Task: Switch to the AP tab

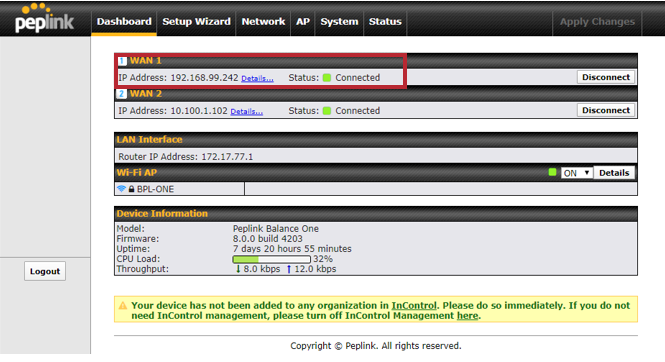Action: (303, 22)
